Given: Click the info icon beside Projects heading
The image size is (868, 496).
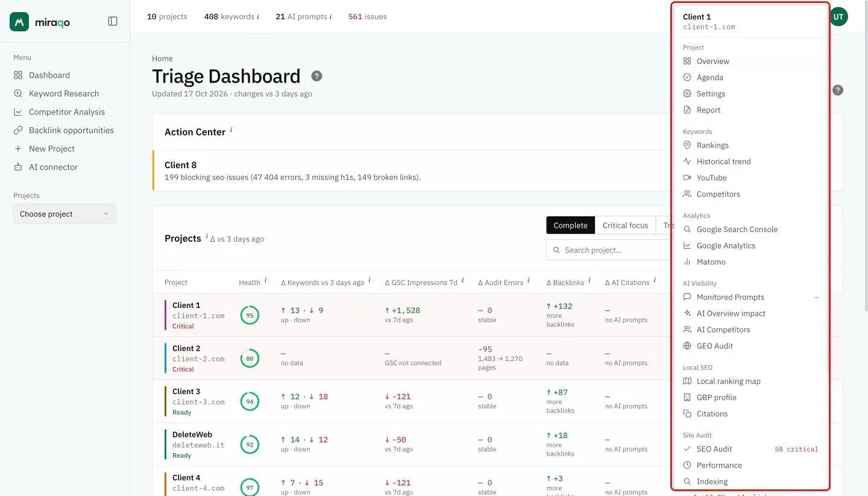Looking at the screenshot, I should (206, 236).
